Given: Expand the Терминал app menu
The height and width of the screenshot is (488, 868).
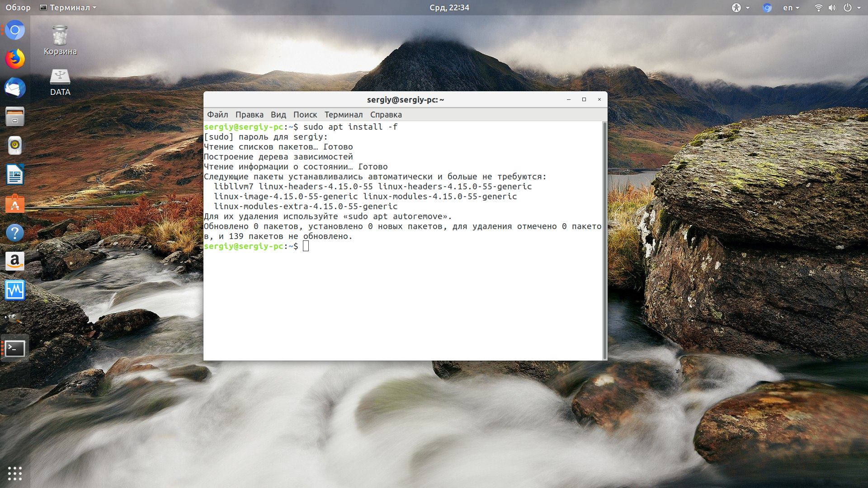Looking at the screenshot, I should click(68, 8).
